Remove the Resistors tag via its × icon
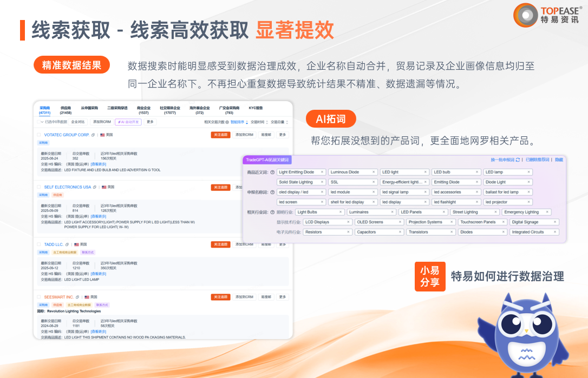Viewport: 588px width, 378px height. point(348,231)
